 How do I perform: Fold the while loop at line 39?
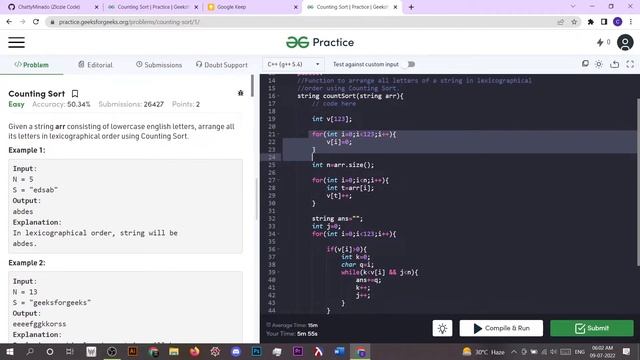click(279, 272)
